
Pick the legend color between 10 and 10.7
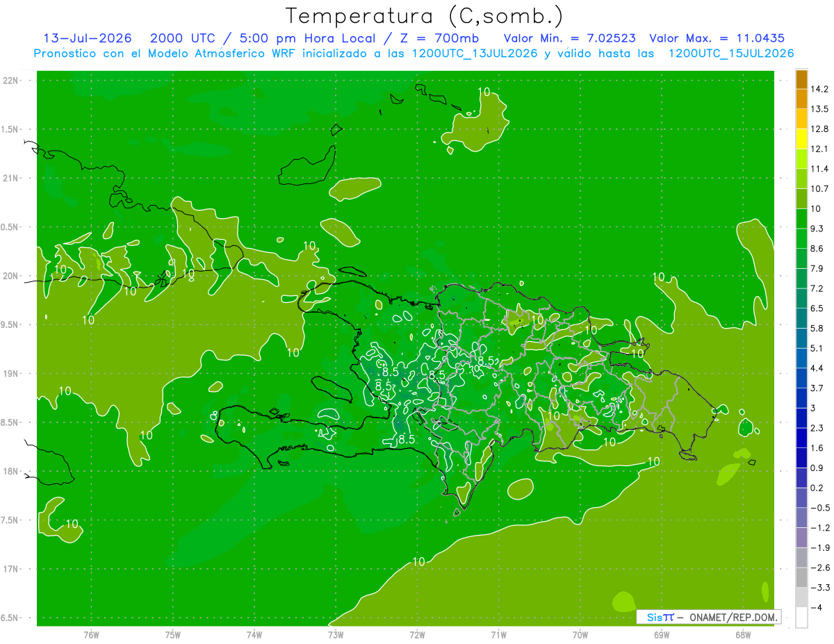click(x=801, y=199)
